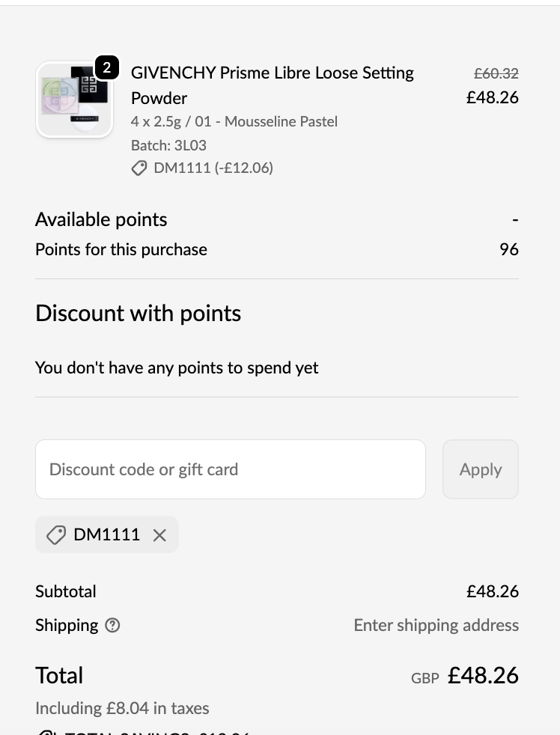Click the Subtotal amount
560x735 pixels.
492,591
